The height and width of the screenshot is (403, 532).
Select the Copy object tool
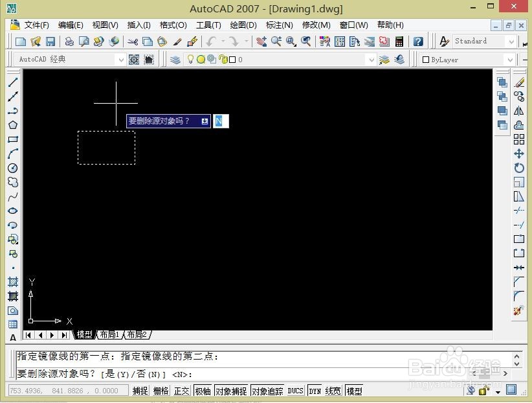point(519,97)
